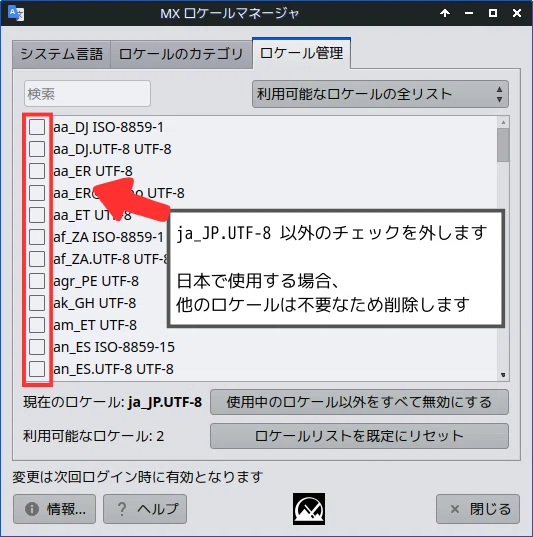Click the info icon on 情報 button
Screen dimensions: 533x537
click(32, 509)
